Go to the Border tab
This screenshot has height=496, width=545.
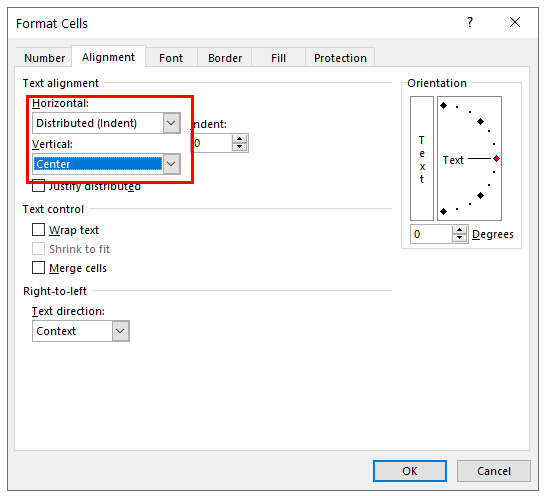coord(225,58)
